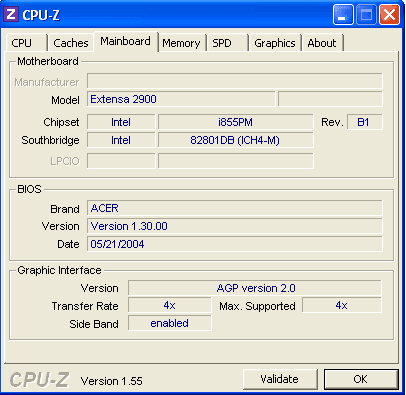Click the Southbridge vendor field Intel
Screen dimensions: 406x395
(121, 140)
